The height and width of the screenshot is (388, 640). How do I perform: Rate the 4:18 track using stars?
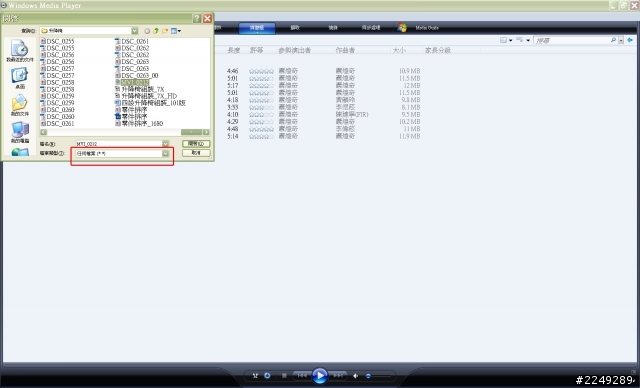[261, 100]
